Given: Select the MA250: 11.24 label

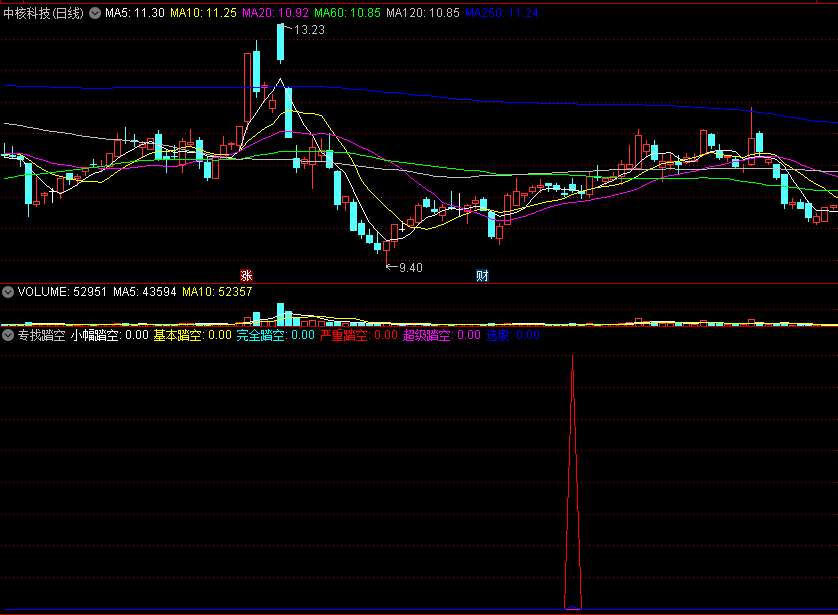Looking at the screenshot, I should pos(502,13).
